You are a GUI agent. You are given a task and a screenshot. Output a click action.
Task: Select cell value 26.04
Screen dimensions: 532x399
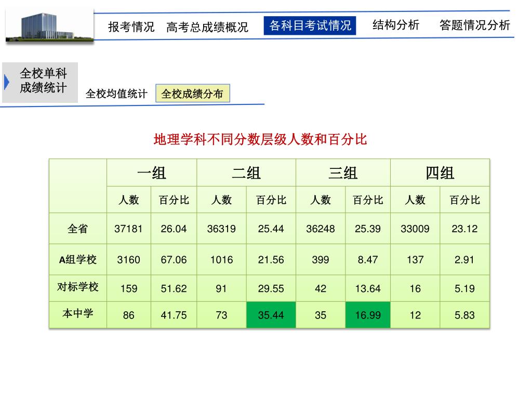click(x=174, y=229)
